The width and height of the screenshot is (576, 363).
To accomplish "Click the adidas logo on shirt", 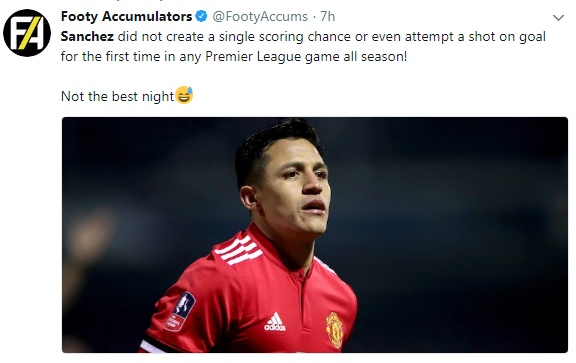I will tap(275, 322).
